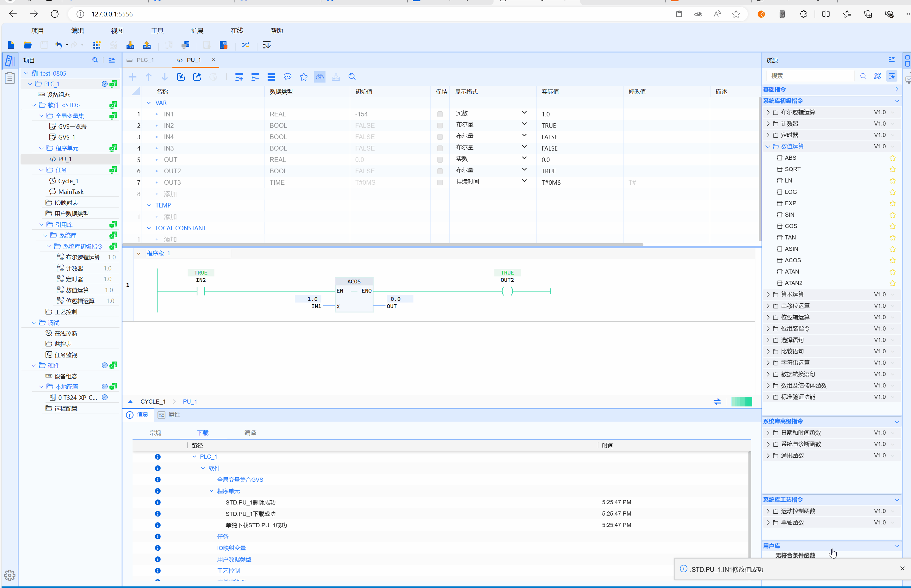Switch to the 编译 tab

(x=250, y=433)
